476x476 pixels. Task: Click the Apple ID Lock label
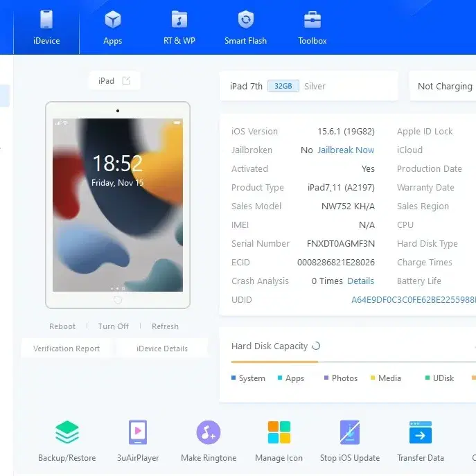coord(425,132)
